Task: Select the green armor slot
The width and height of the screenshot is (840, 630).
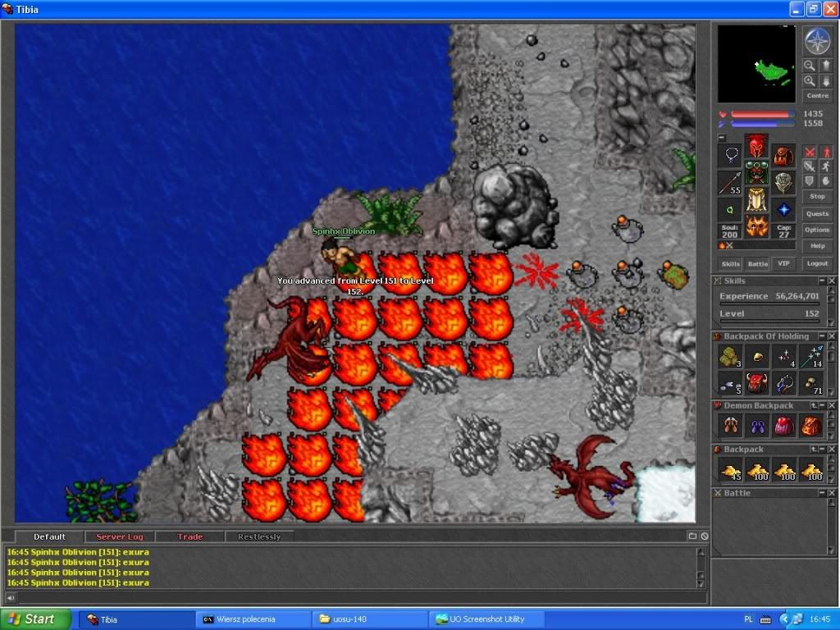Action: tap(757, 172)
